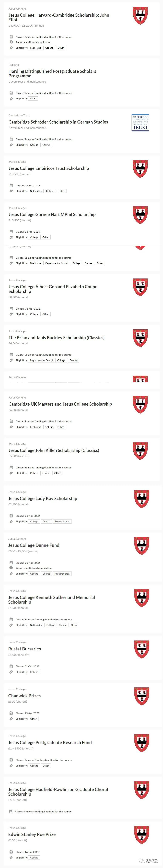The width and height of the screenshot is (163, 868).
Task: Open Harding Distinguished Postgraduate Scholars Programme
Action: [52, 73]
